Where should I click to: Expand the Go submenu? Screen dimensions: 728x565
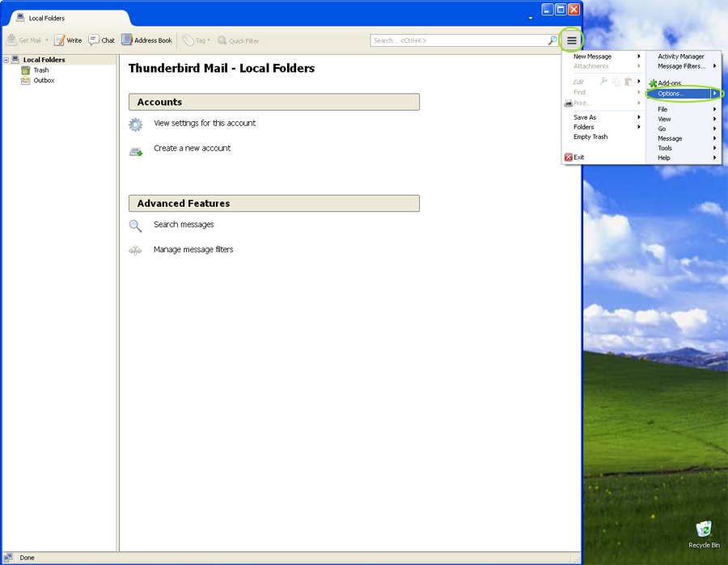pos(684,129)
